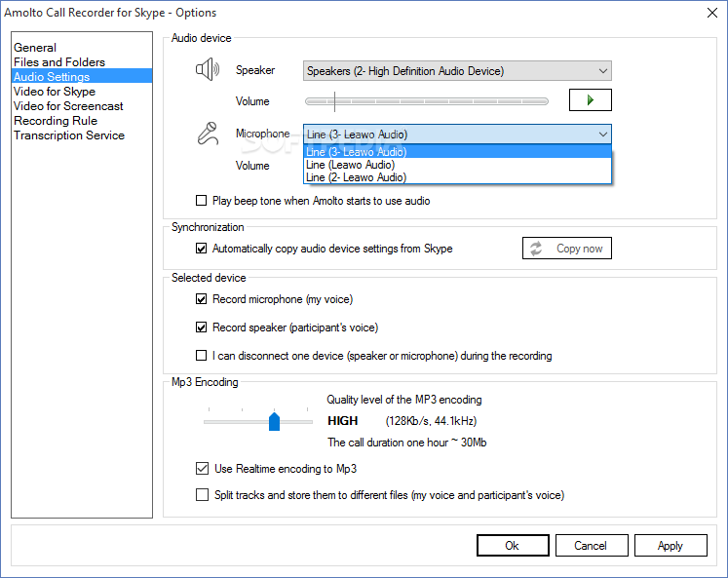Select Audio Settings page
This screenshot has width=728, height=578.
pos(82,77)
